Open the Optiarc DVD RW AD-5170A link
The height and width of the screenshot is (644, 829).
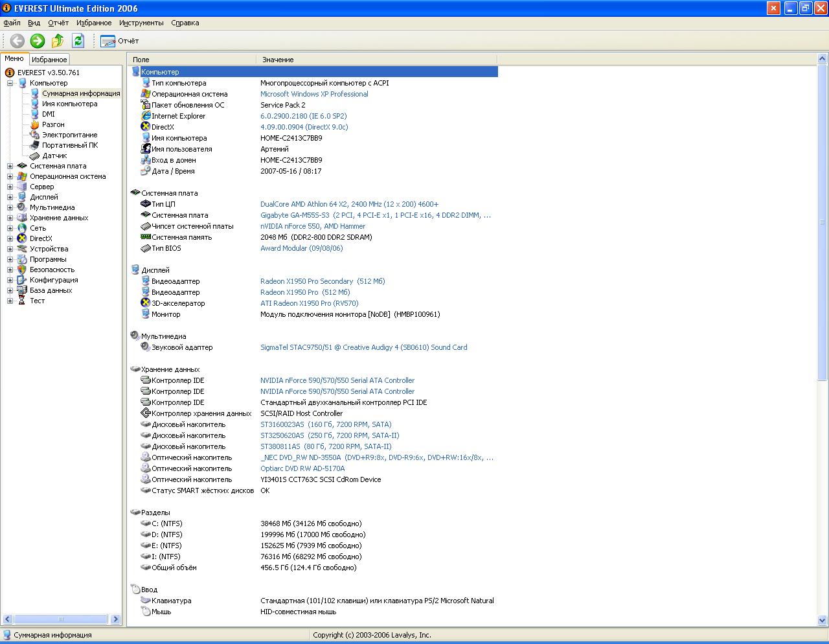(x=302, y=468)
